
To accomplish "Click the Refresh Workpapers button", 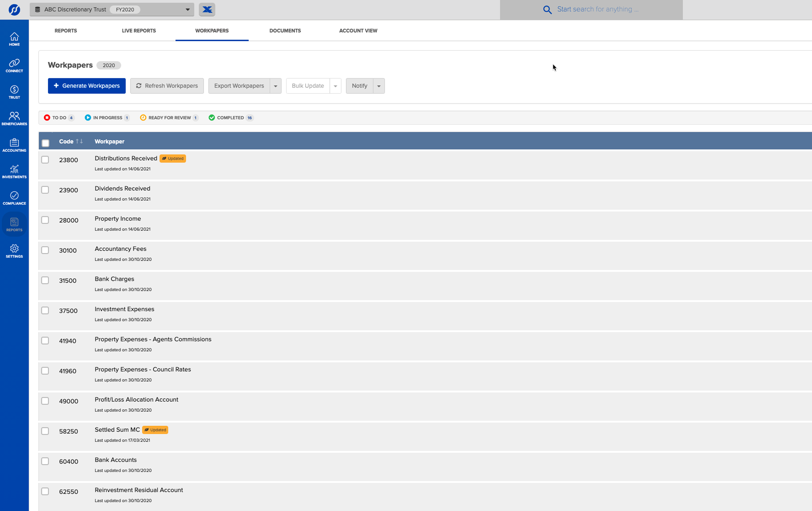I will 167,86.
